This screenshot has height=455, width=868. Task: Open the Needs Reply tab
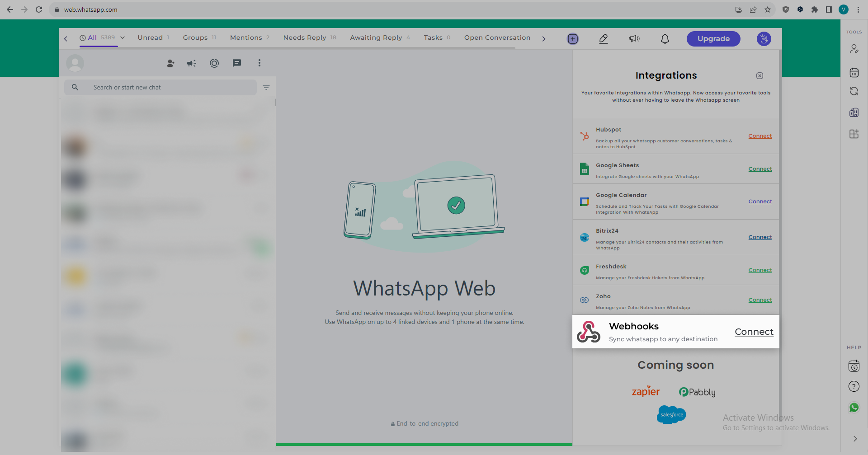click(310, 38)
